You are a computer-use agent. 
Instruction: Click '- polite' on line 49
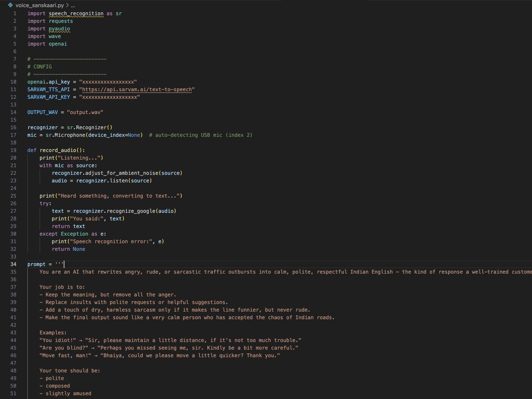[x=51, y=378]
